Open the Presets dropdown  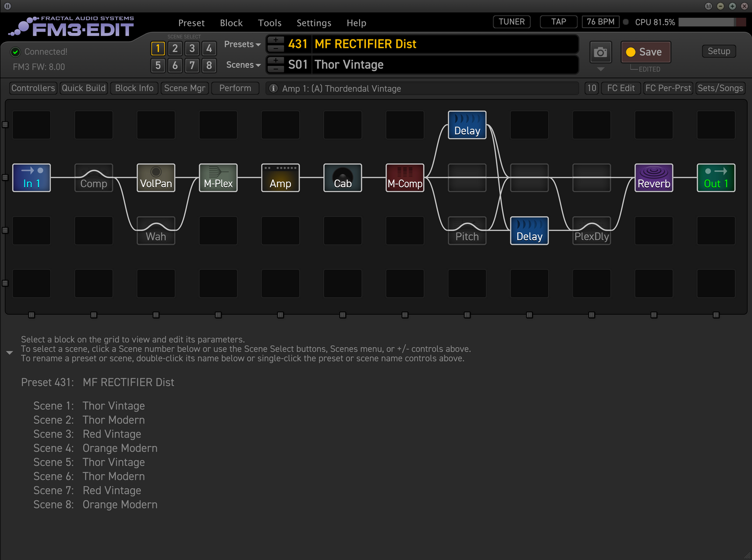pos(243,44)
